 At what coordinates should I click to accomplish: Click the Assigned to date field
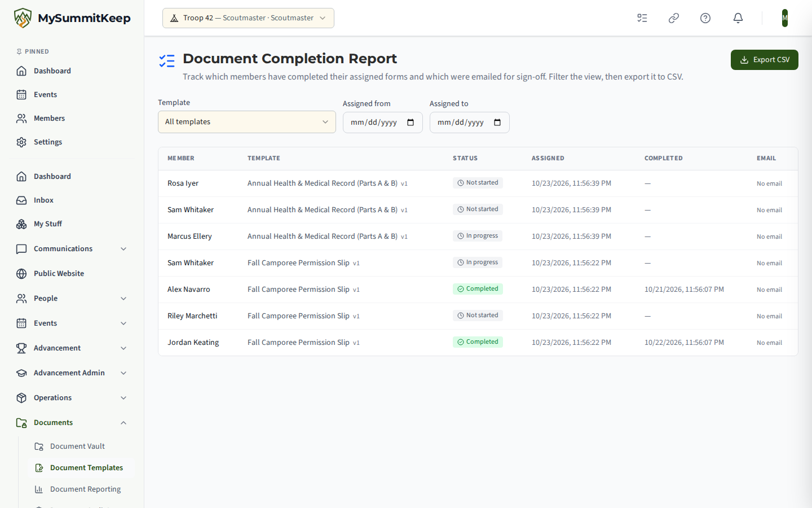pyautogui.click(x=470, y=122)
